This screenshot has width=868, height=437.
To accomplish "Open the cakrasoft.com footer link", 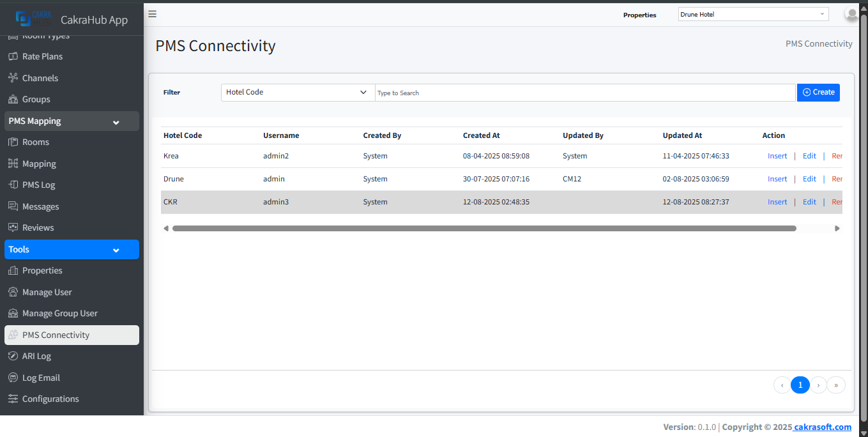I will pos(822,427).
